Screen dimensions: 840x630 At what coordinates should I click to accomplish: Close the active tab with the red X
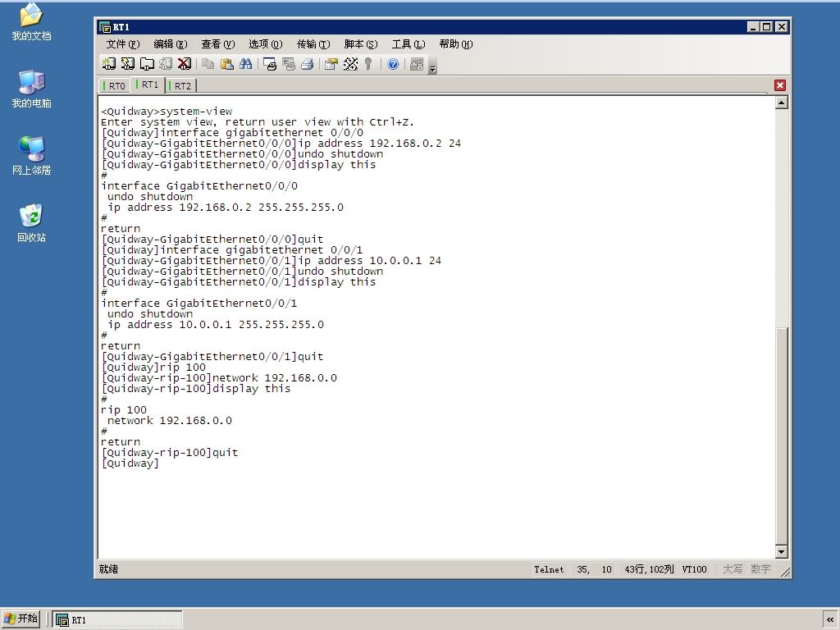pos(780,85)
